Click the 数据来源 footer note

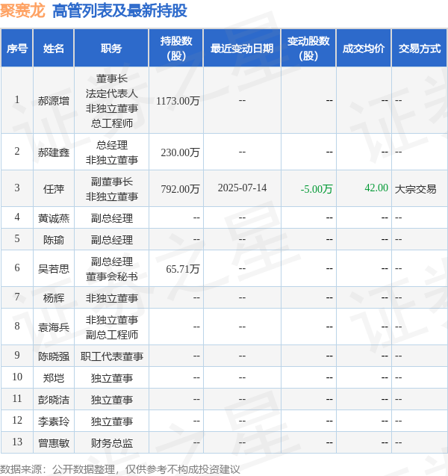click(x=120, y=469)
